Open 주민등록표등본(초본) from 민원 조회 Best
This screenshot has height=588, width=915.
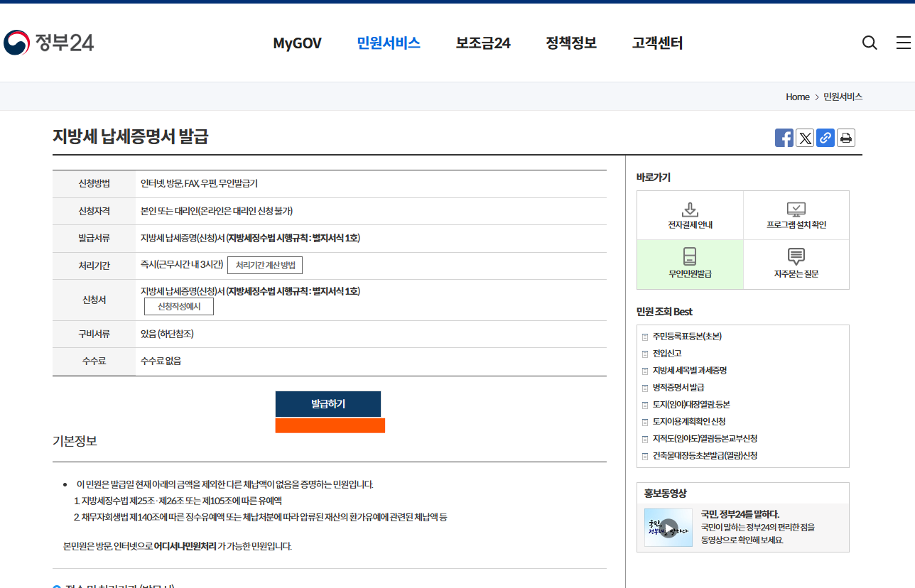pyautogui.click(x=686, y=336)
